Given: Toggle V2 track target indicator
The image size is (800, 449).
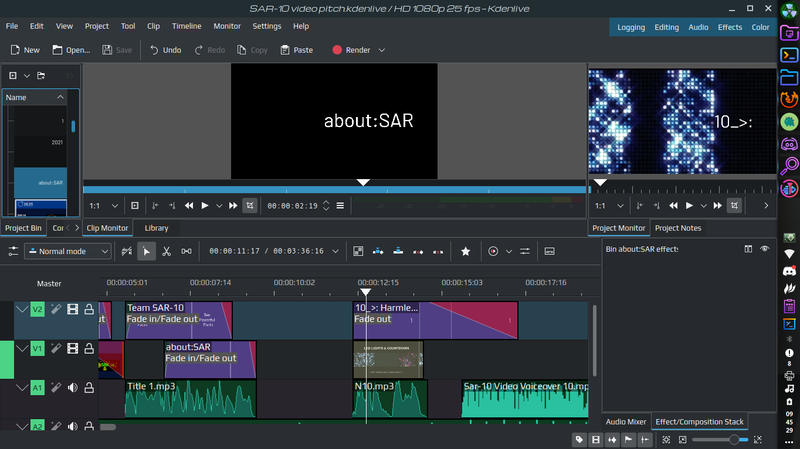Looking at the screenshot, I should click(37, 309).
